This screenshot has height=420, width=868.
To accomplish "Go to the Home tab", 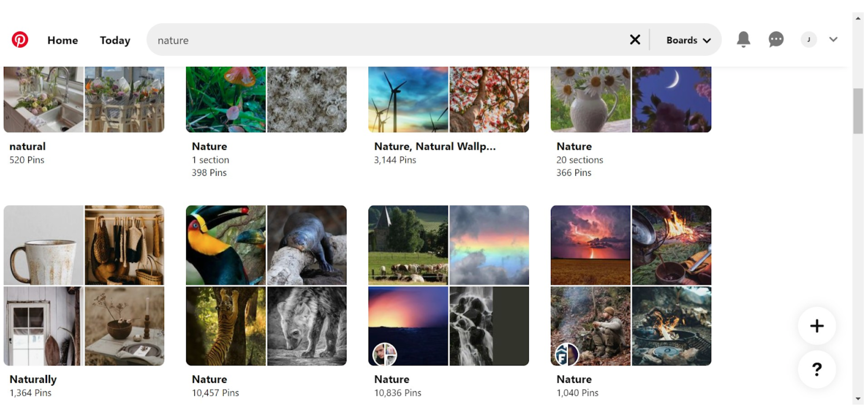I will pos(63,40).
